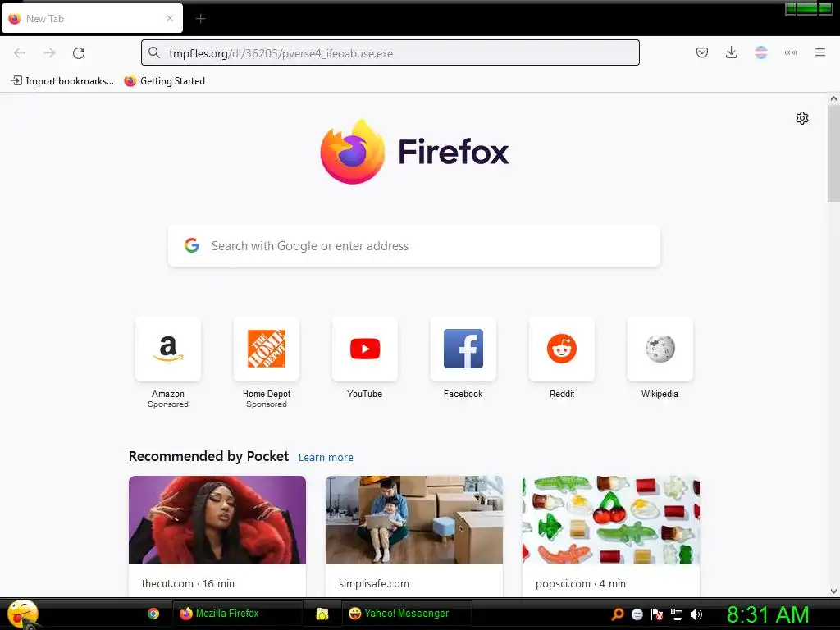Click the extension icon beside the hamburger menu
Screen dimensions: 840x630
tap(790, 52)
